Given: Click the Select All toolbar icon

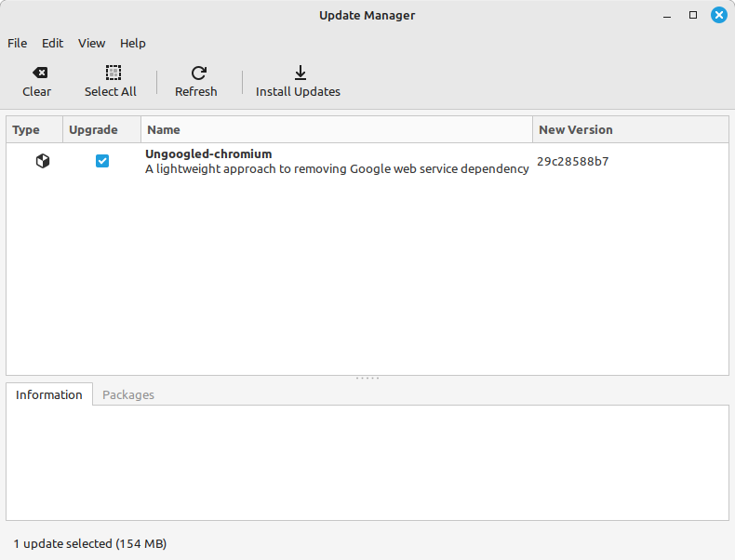Looking at the screenshot, I should coord(113,73).
